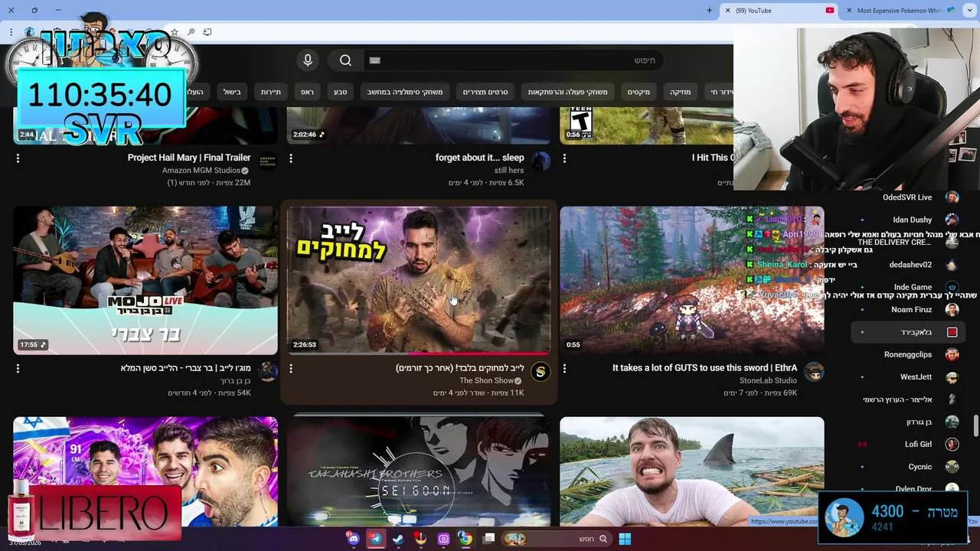The height and width of the screenshot is (551, 980).
Task: Switch to the '(99) YouTube' browser tab
Action: pos(779,11)
